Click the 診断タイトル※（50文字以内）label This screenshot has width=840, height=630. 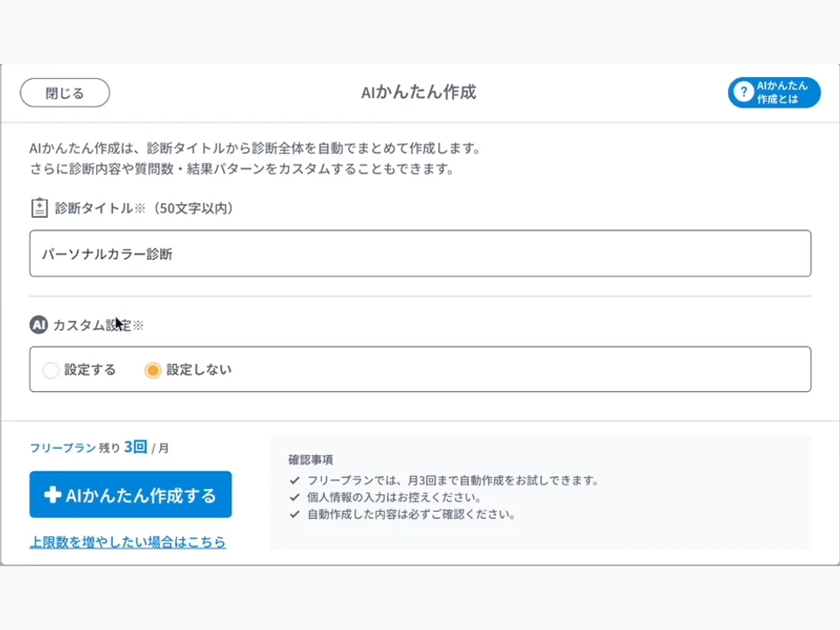144,208
